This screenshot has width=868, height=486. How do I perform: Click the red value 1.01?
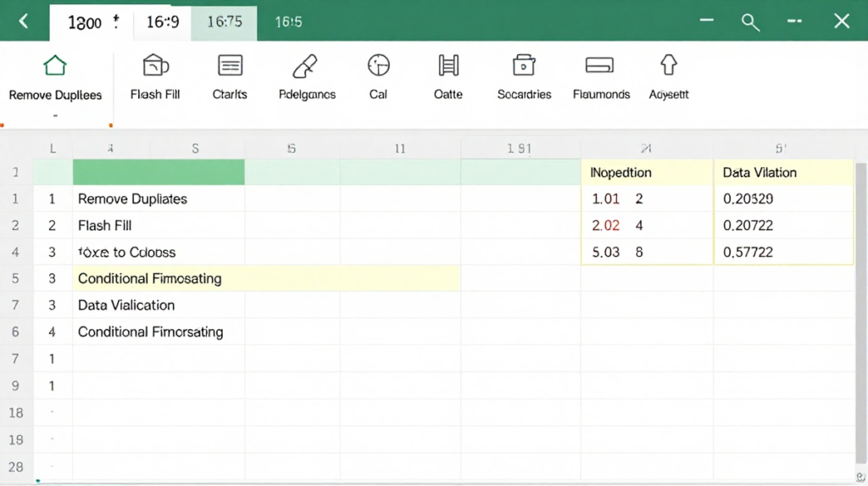tap(605, 199)
